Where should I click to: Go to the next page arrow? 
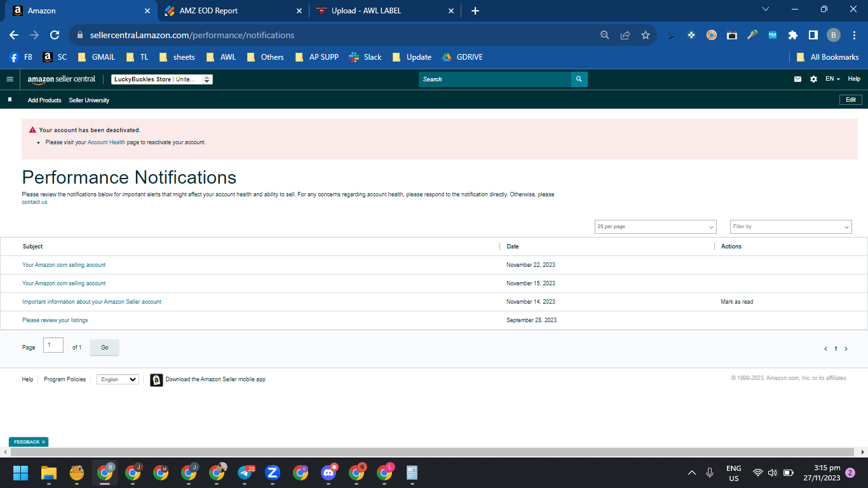tap(846, 349)
